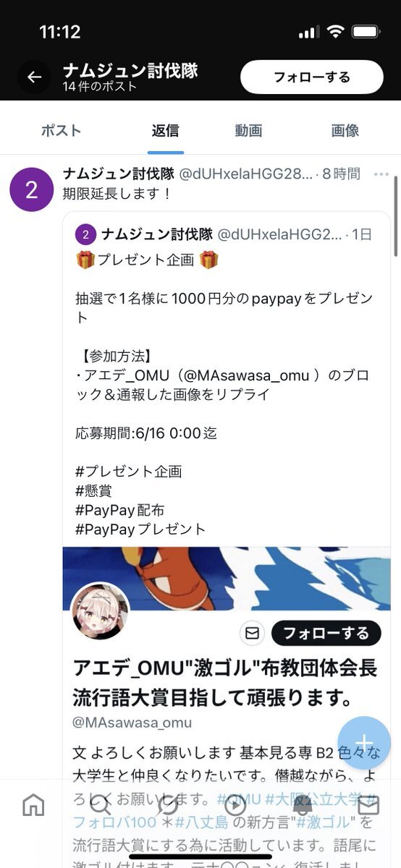Open the Home feed icon

[x=33, y=805]
